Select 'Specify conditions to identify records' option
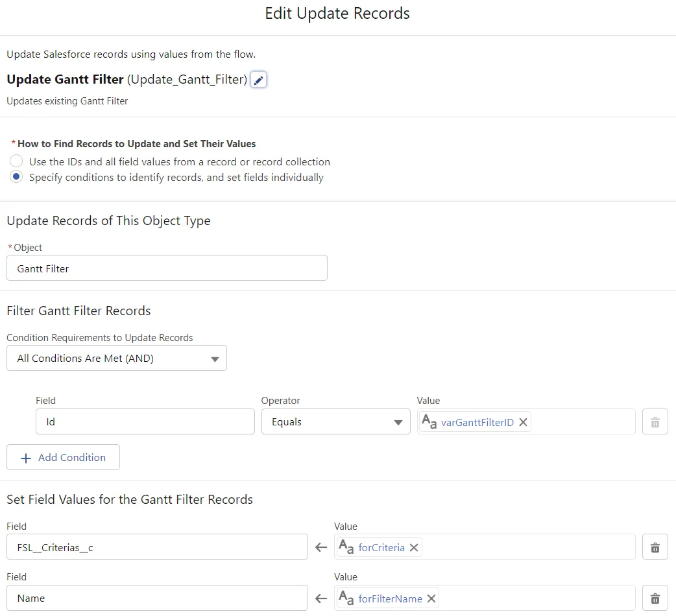 tap(17, 177)
